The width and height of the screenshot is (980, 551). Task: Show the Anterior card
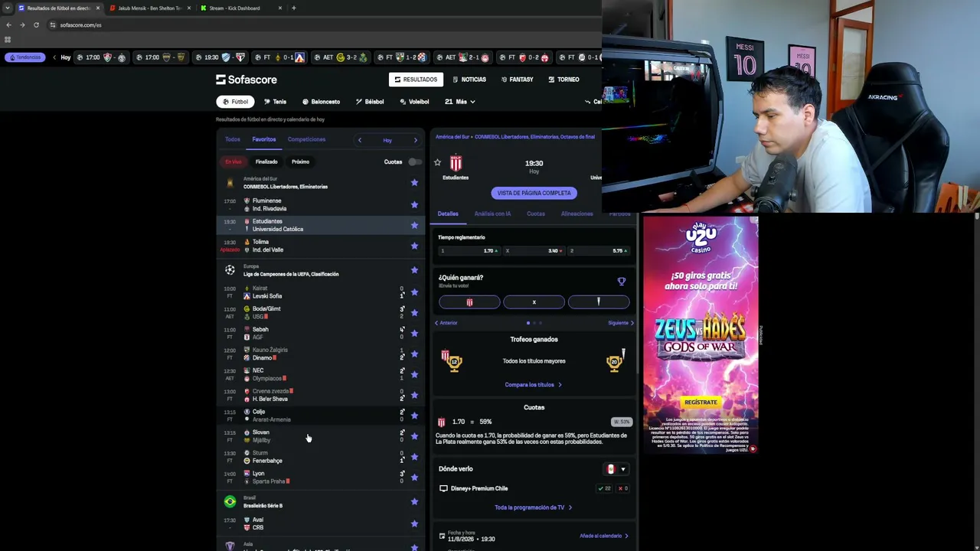tap(446, 323)
